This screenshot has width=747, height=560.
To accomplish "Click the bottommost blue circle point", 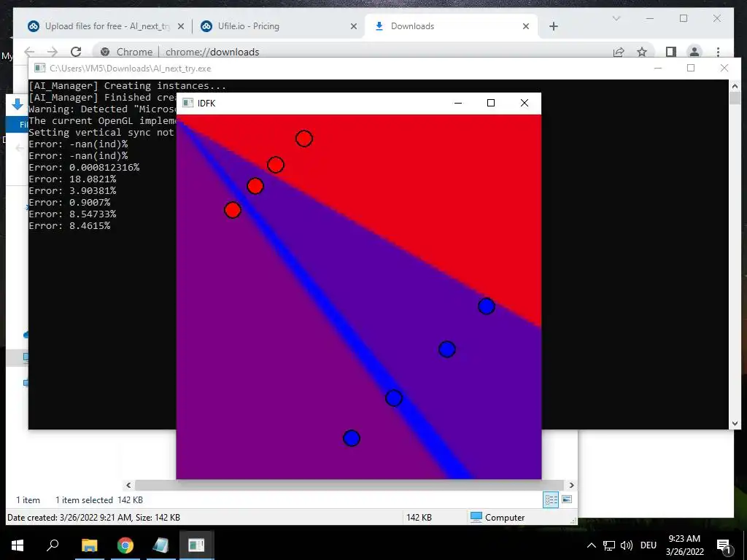I will [352, 438].
